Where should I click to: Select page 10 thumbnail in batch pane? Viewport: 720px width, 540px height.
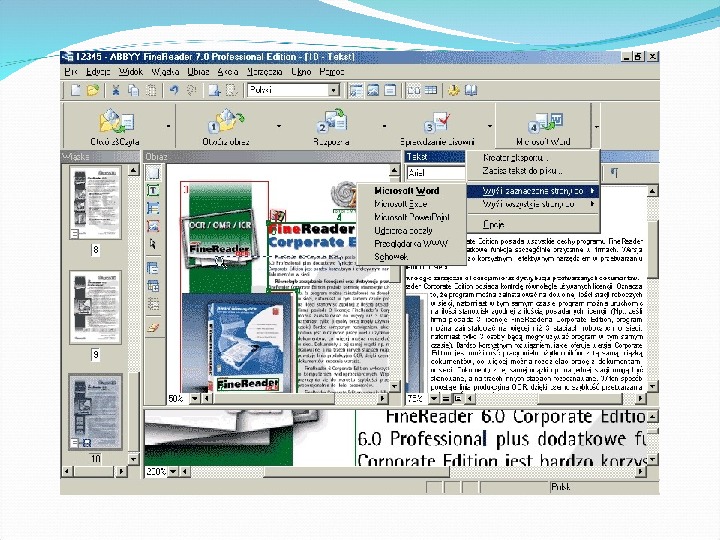[x=96, y=412]
